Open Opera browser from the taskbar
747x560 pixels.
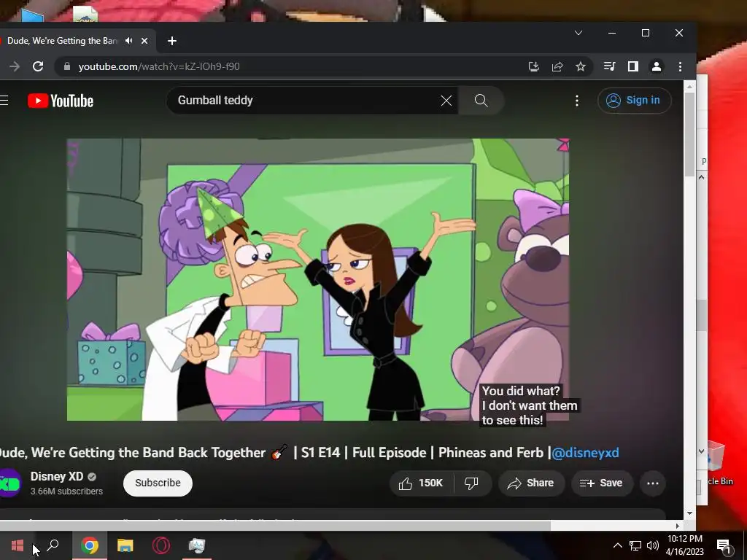coord(161,545)
